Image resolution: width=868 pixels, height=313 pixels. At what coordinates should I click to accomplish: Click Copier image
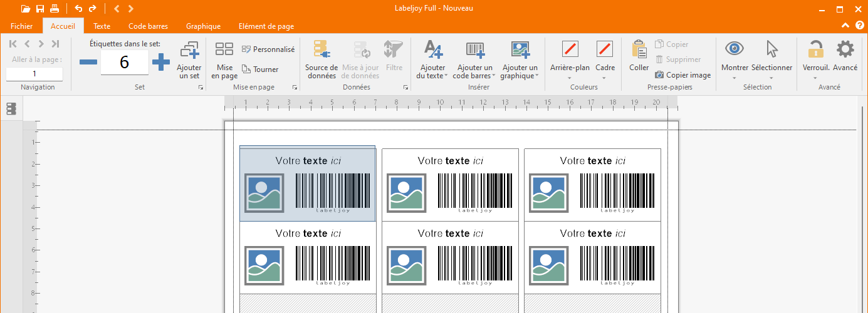[683, 74]
